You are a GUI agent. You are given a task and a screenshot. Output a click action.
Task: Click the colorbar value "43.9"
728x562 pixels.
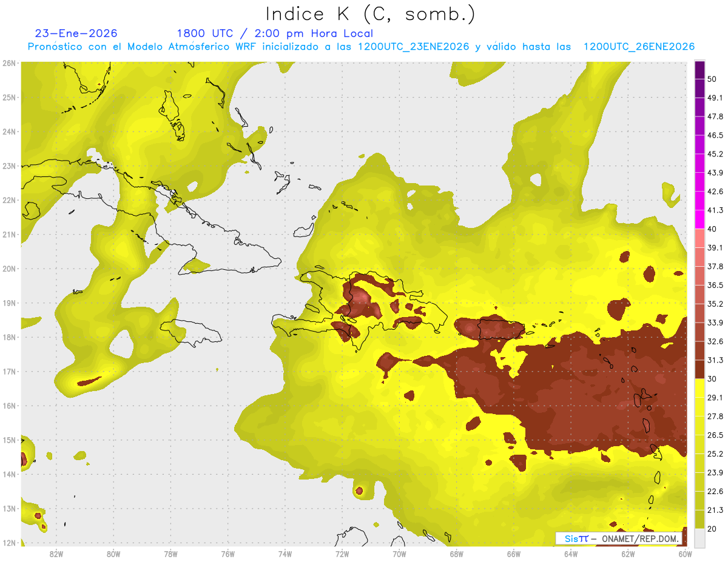pyautogui.click(x=715, y=173)
